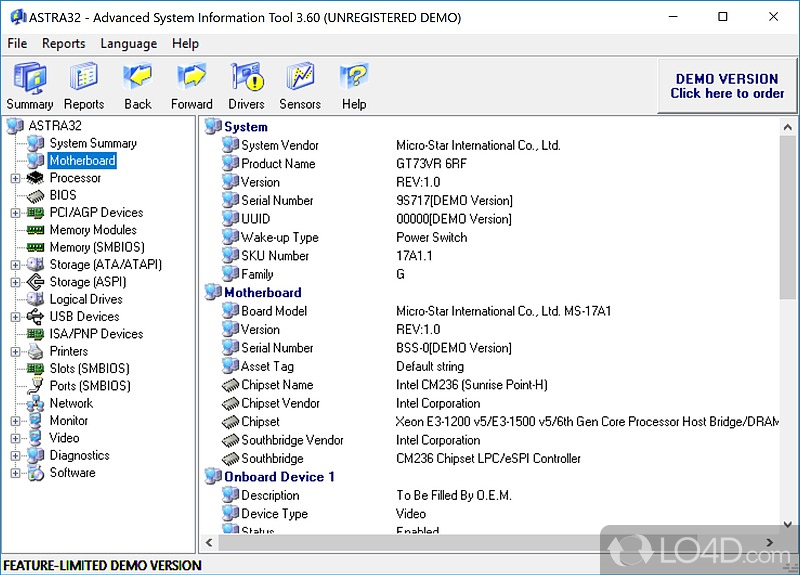Open the Sensors toolbar icon
The image size is (800, 575).
[x=300, y=79]
